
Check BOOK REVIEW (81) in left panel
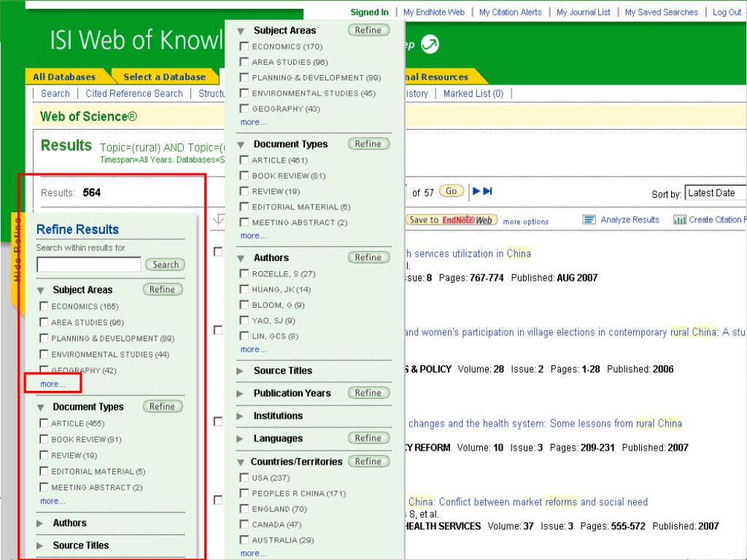click(x=44, y=439)
